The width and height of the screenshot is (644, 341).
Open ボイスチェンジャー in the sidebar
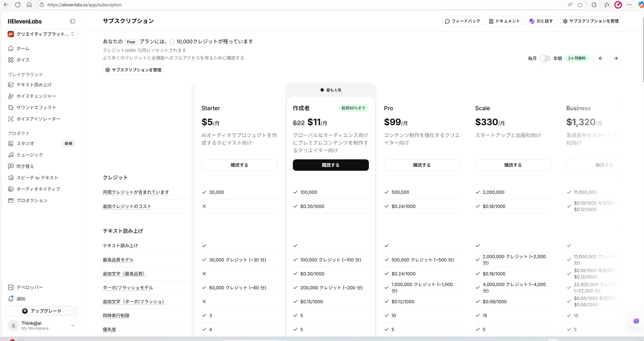point(36,96)
